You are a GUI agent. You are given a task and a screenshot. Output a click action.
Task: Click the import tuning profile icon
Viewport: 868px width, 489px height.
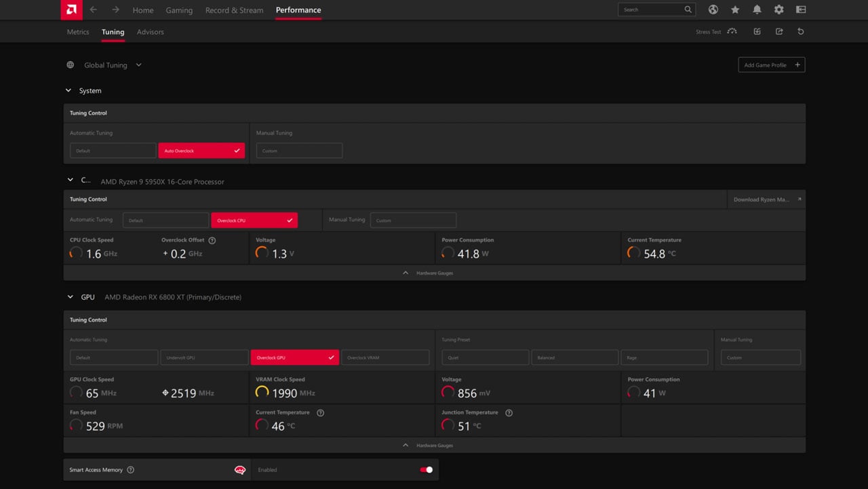click(757, 31)
